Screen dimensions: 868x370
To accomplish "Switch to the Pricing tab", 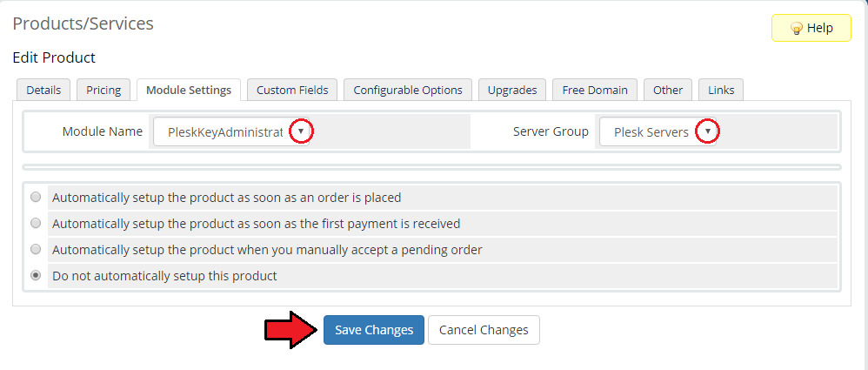I will (103, 90).
